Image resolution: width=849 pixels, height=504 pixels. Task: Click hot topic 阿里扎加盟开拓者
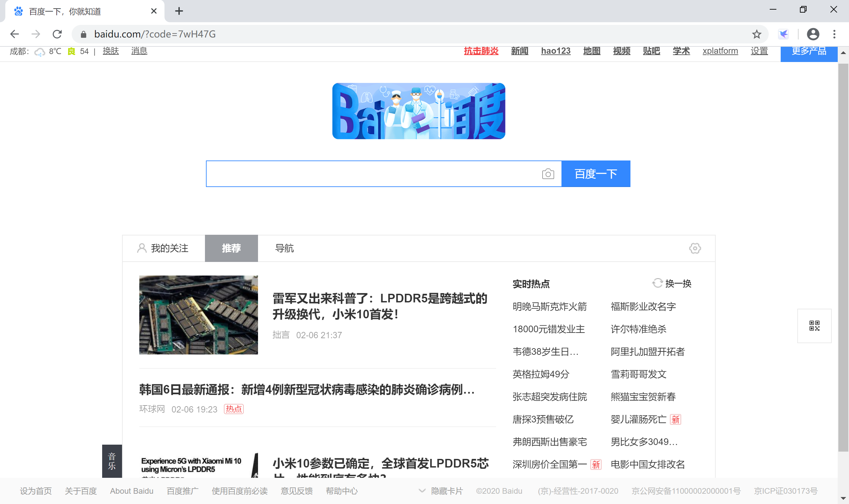coord(648,351)
